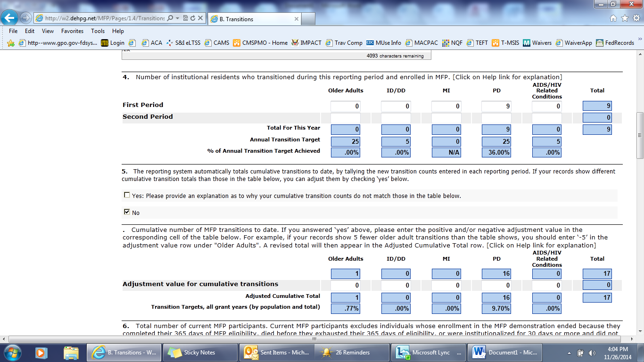Click the Second Period Older Adults field
This screenshot has width=644, height=362.
[346, 118]
